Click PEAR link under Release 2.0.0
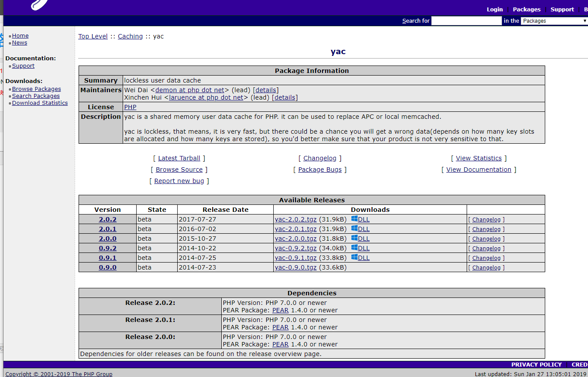 coord(280,344)
